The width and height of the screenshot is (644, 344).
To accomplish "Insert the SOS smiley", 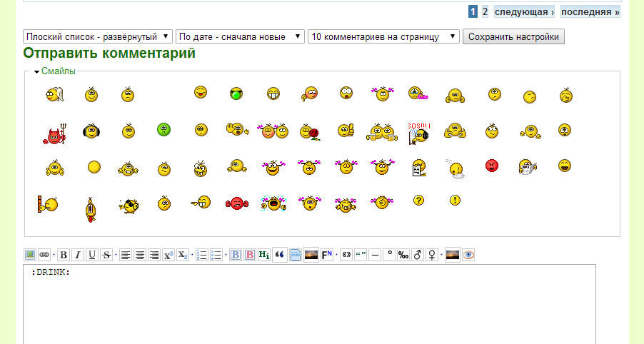I will click(x=419, y=133).
